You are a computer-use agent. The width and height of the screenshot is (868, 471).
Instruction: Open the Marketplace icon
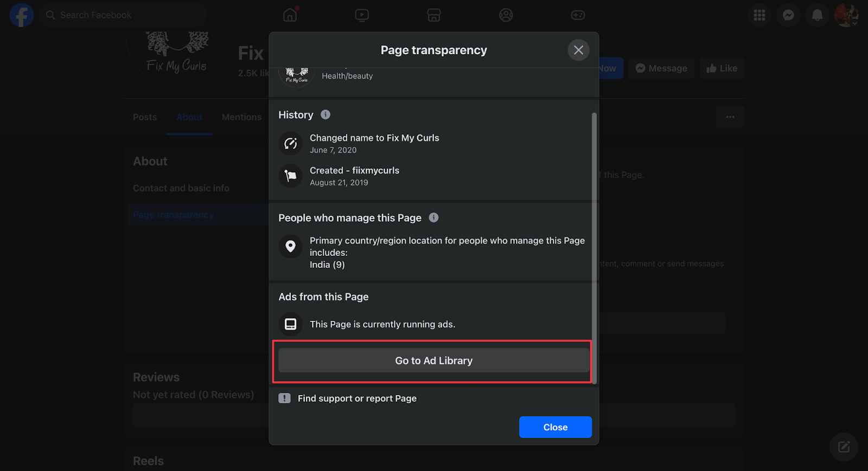(x=434, y=15)
